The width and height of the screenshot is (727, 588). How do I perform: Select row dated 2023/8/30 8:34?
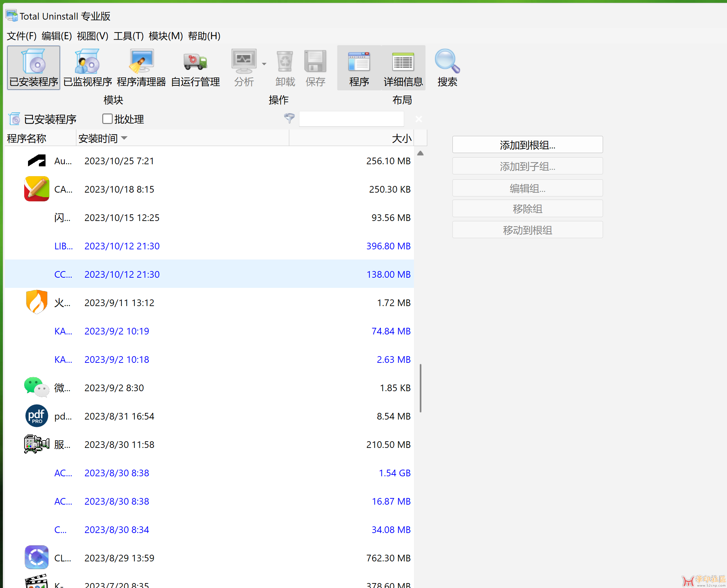(x=209, y=529)
